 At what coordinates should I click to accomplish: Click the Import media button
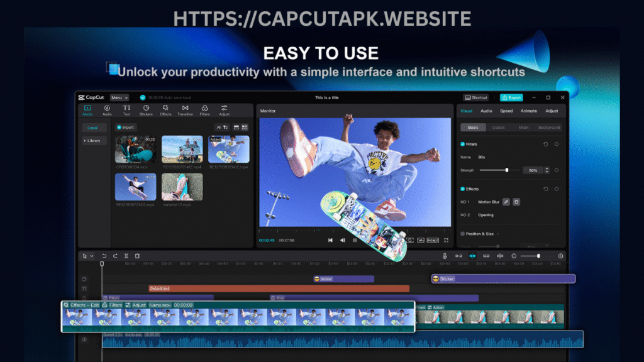click(x=125, y=127)
